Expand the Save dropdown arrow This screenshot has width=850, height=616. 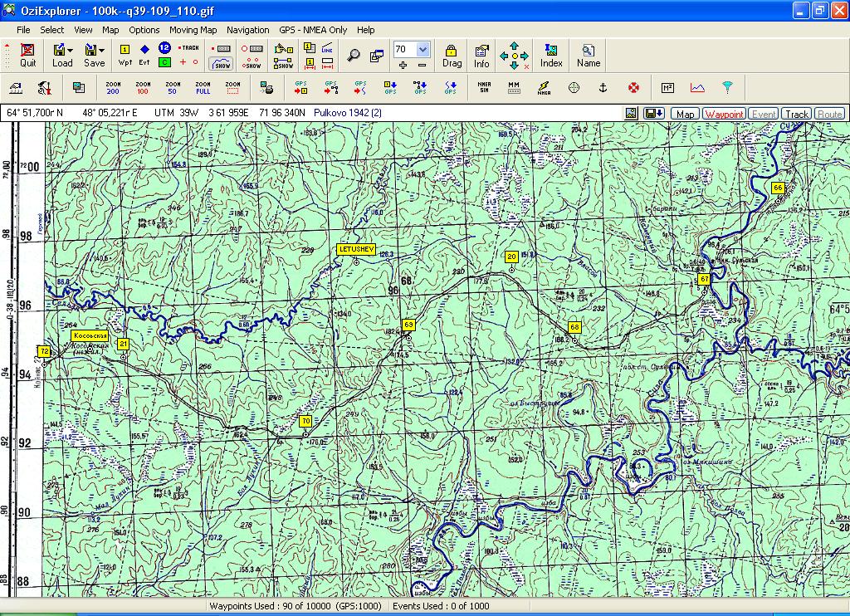102,50
